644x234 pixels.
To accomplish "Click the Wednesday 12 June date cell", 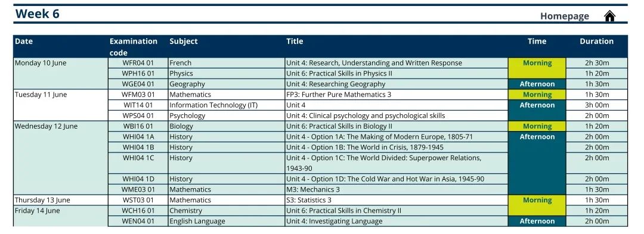I will [x=61, y=158].
